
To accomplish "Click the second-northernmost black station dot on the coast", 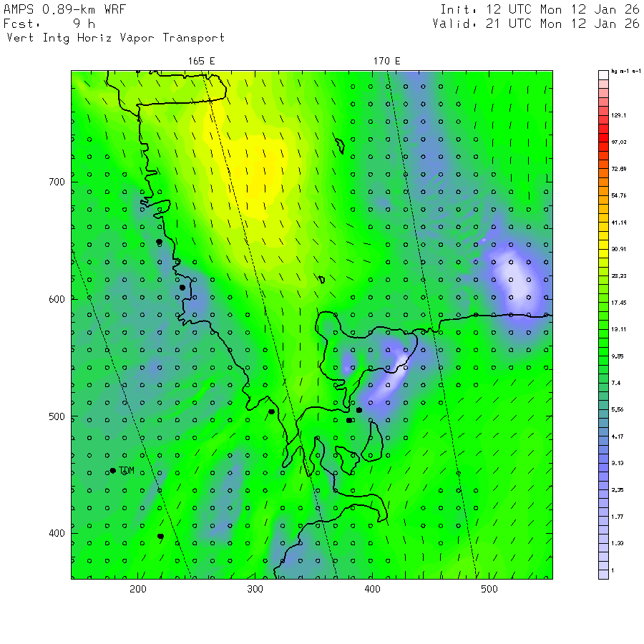I will [x=182, y=288].
